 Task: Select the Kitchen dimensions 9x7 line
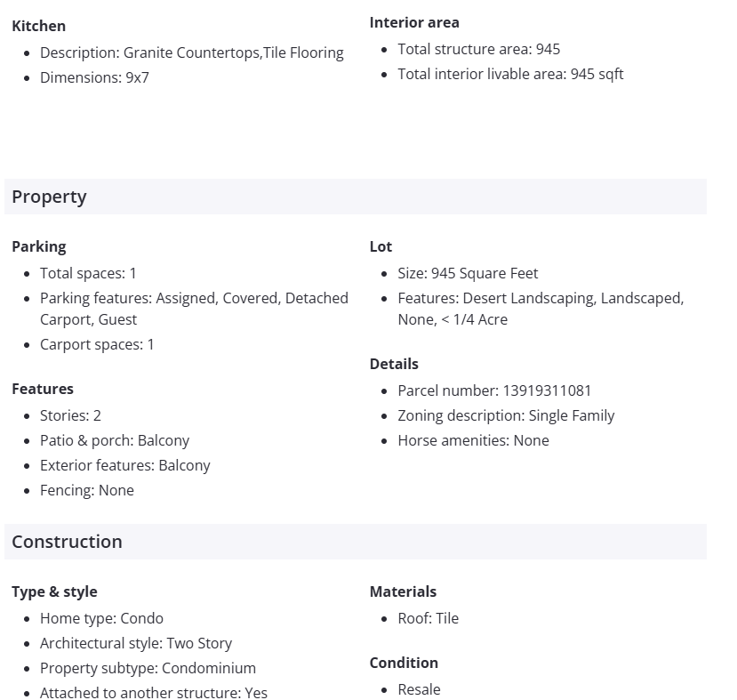94,77
